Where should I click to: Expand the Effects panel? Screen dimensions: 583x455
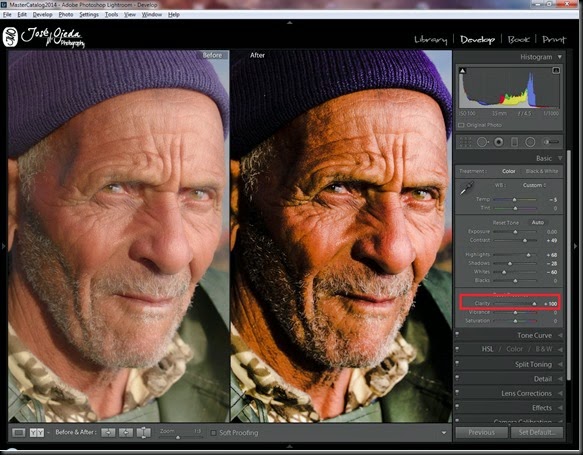pos(560,408)
